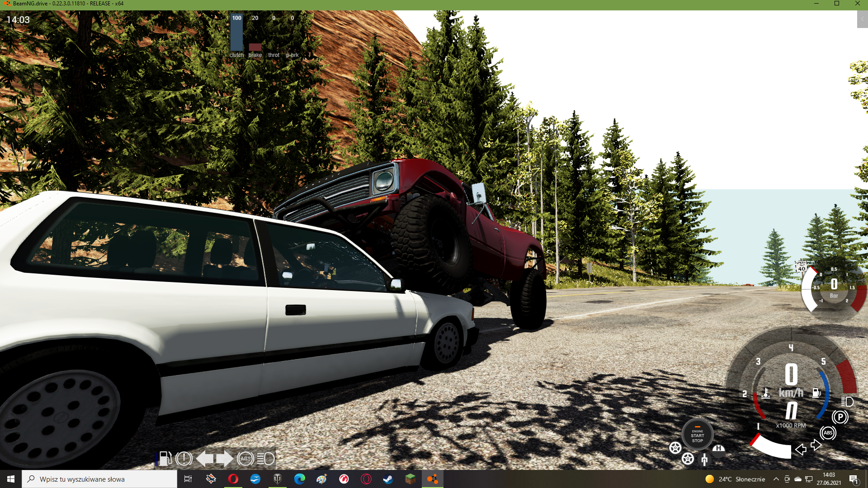
Task: Click the network tray icon
Action: [809, 479]
